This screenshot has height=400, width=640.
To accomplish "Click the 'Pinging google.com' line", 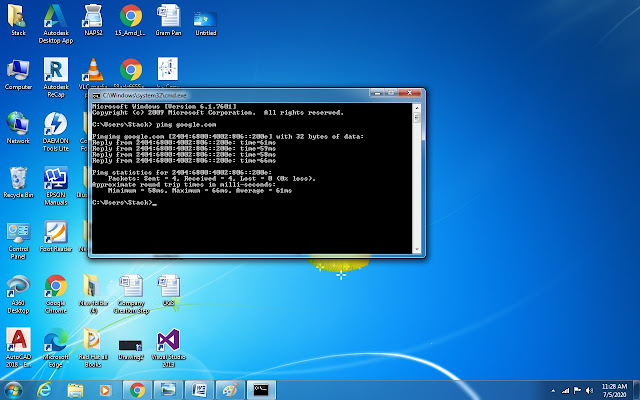I will pos(228,136).
